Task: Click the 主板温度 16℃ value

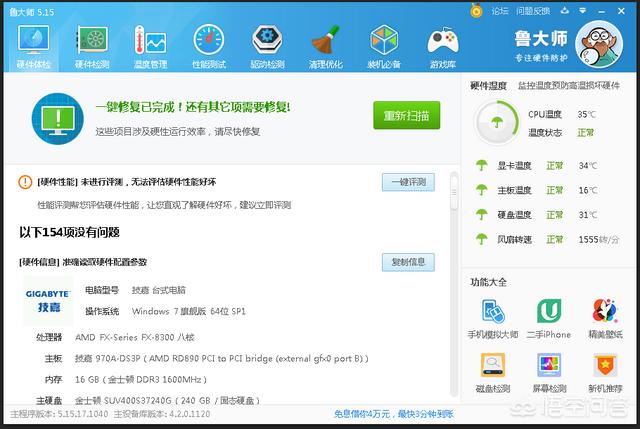Action: [587, 190]
